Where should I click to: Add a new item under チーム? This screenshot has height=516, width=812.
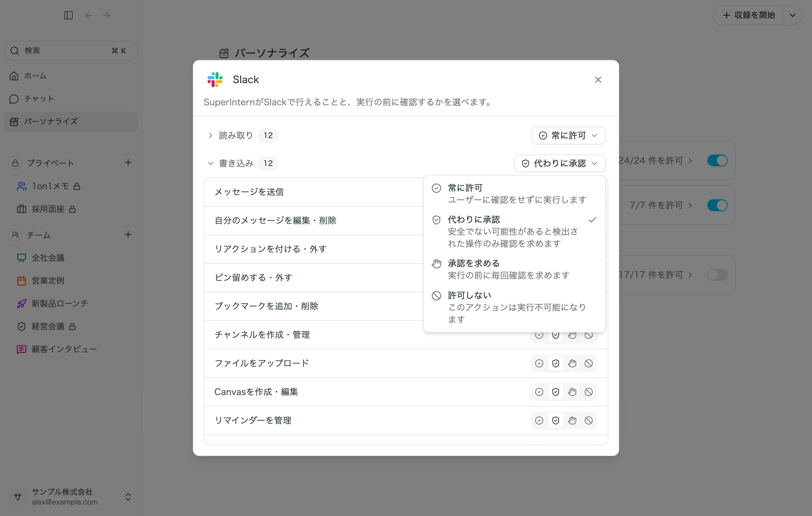128,235
